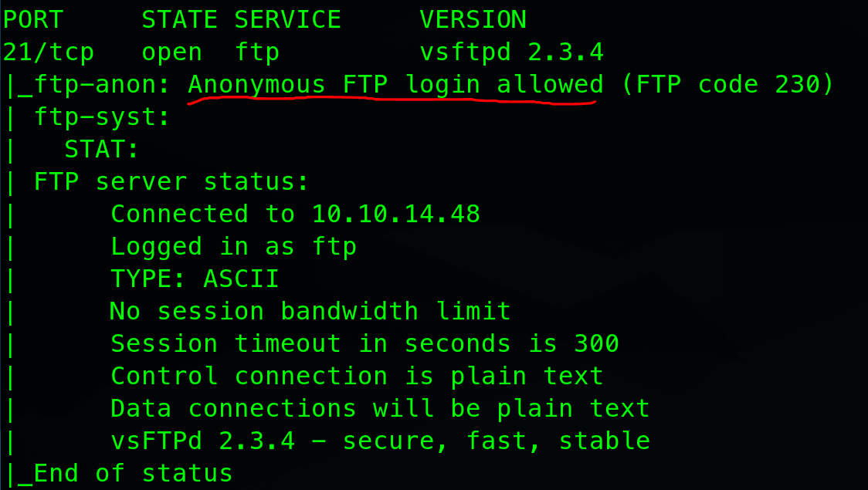The image size is (868, 490).
Task: Click 'No session bandwidth limit' text
Action: coord(310,312)
